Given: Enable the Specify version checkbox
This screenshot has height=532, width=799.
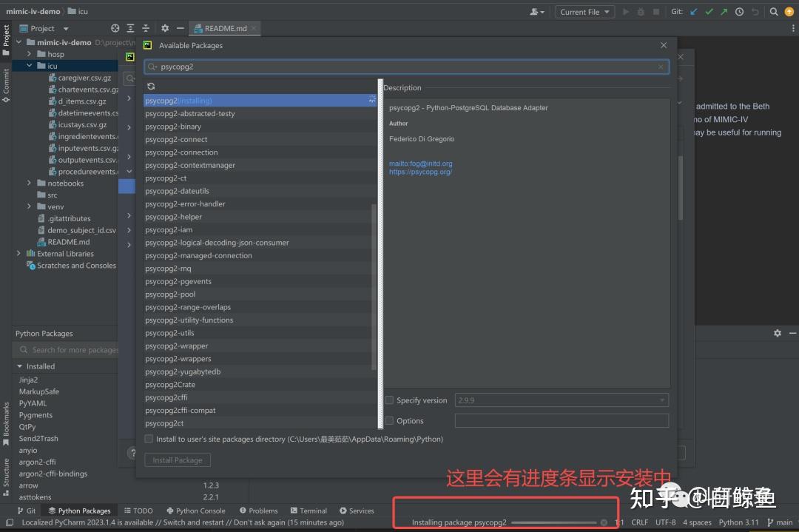Looking at the screenshot, I should click(x=388, y=400).
